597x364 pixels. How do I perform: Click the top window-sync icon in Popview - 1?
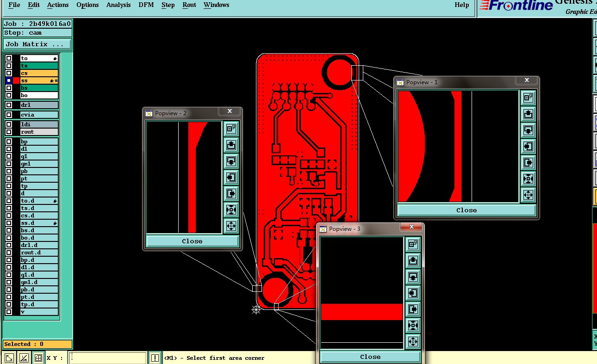(x=528, y=98)
